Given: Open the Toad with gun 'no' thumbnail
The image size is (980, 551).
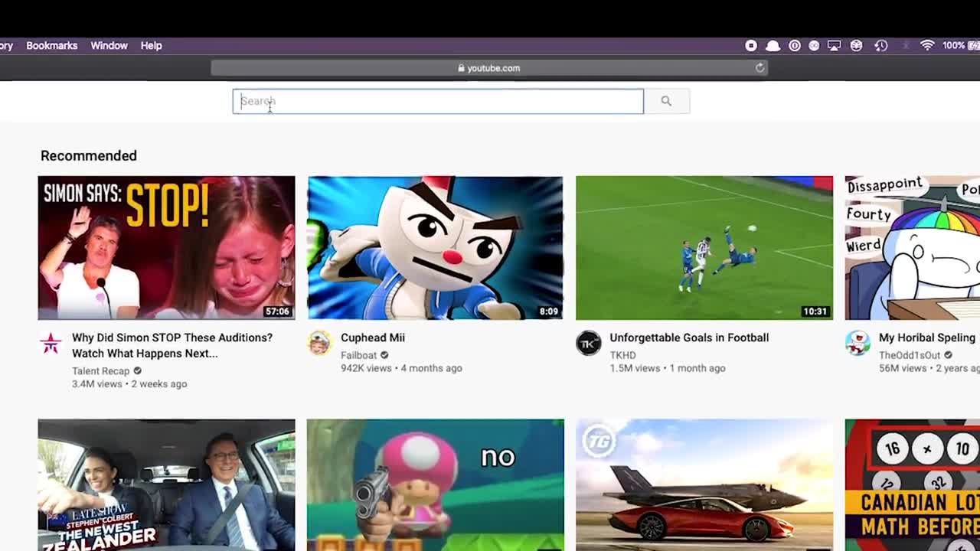Looking at the screenshot, I should click(x=435, y=484).
